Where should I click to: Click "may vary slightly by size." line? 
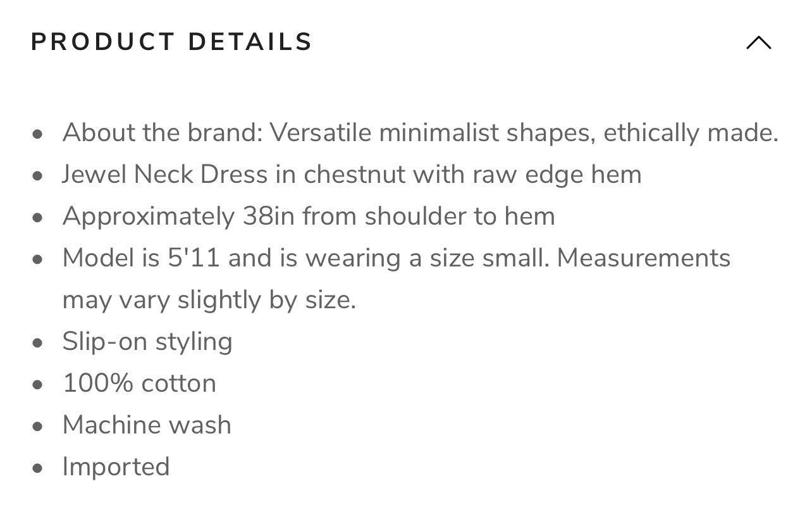(x=209, y=299)
